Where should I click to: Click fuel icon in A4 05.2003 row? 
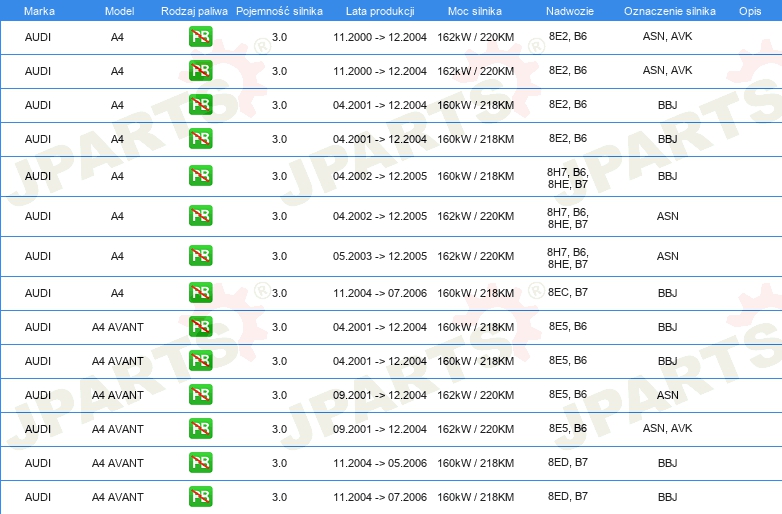point(200,256)
